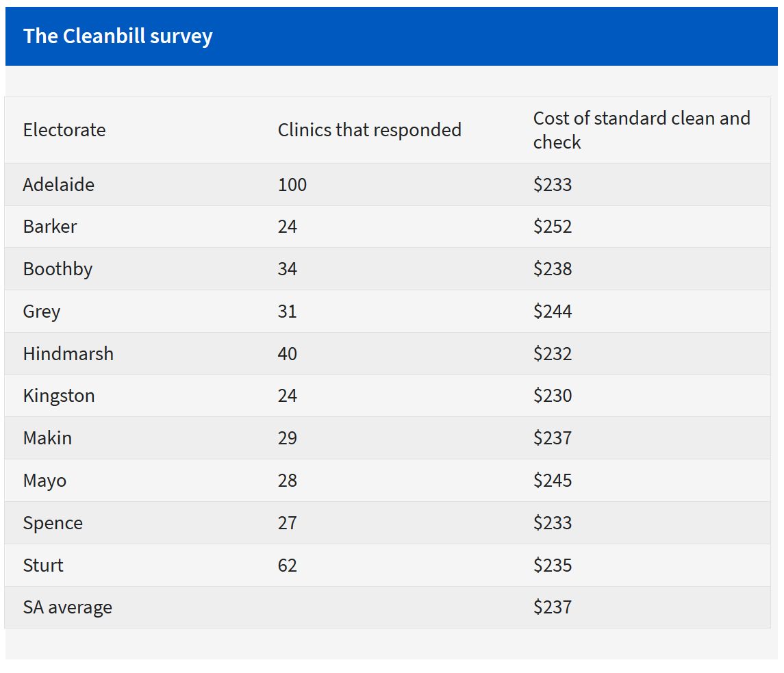Select the Boothby row name
Image resolution: width=784 pixels, height=673 pixels.
click(x=58, y=269)
